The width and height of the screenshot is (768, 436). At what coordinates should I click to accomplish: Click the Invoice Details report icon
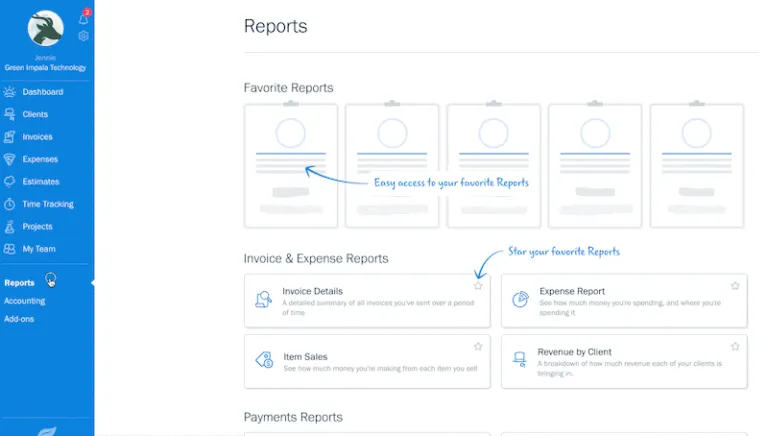click(x=264, y=299)
